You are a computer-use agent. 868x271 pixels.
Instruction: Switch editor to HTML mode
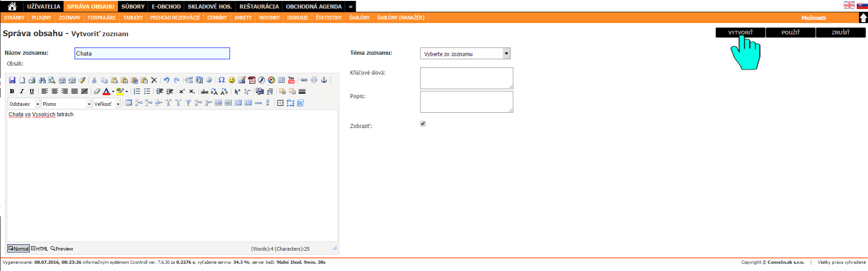point(40,249)
